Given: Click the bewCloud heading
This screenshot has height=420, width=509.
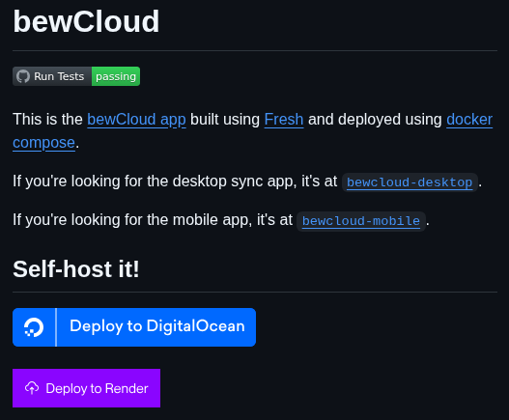Looking at the screenshot, I should pyautogui.click(x=86, y=21).
